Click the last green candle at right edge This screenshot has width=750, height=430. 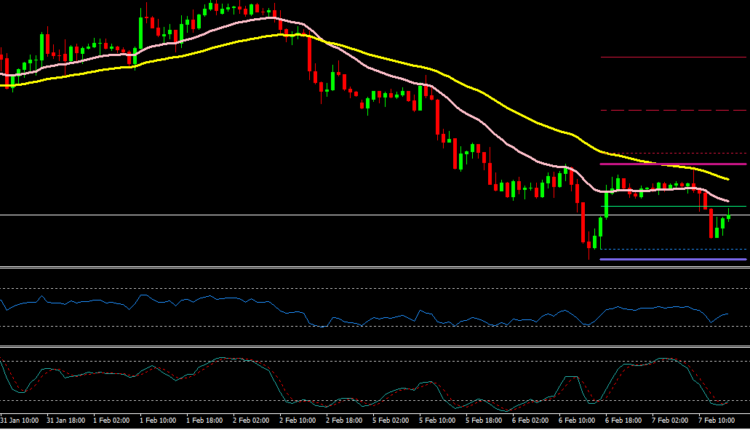click(x=729, y=214)
